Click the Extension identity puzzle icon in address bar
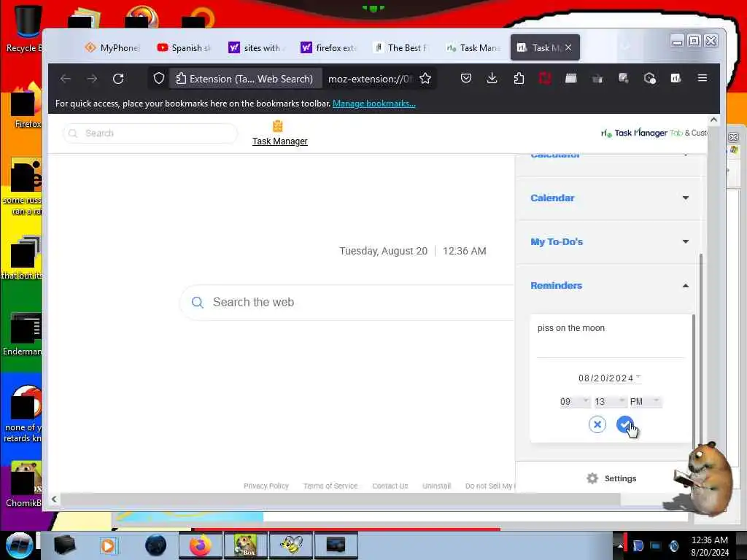The image size is (747, 560). pos(181,79)
